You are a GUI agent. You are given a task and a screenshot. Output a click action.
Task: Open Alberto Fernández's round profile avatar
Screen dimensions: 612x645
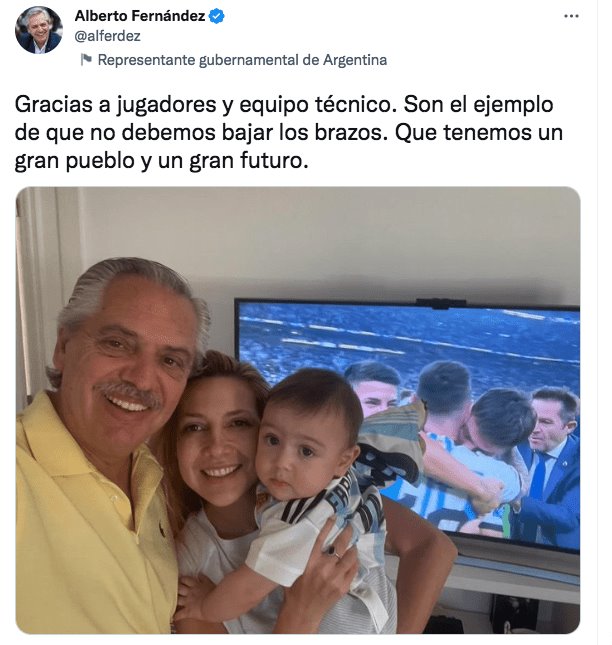pos(39,30)
